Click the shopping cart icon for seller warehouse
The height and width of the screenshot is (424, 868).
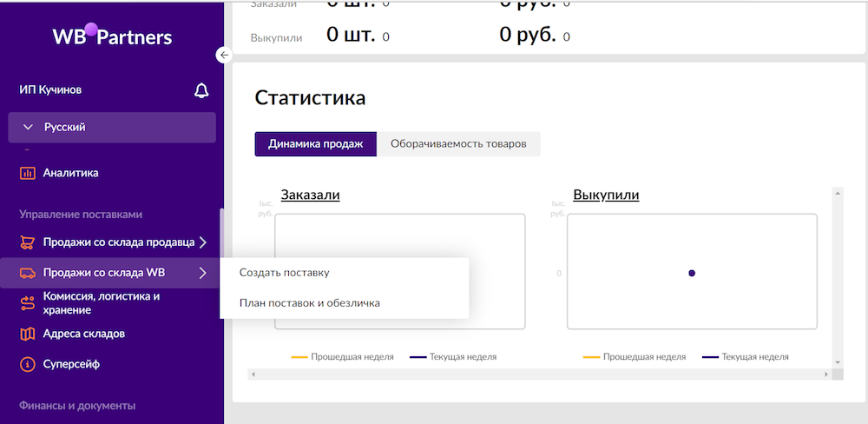[x=27, y=242]
